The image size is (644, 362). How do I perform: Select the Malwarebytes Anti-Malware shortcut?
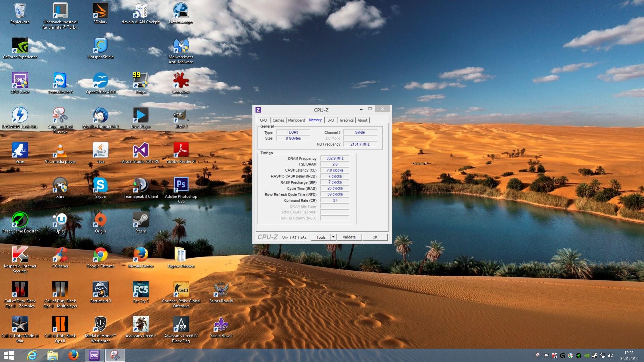coord(181,51)
